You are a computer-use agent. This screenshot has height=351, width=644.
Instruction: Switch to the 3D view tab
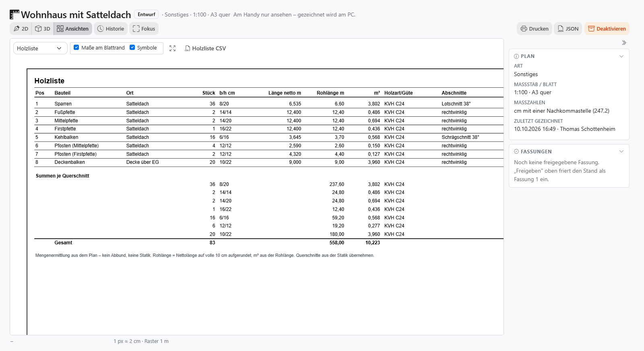point(43,29)
